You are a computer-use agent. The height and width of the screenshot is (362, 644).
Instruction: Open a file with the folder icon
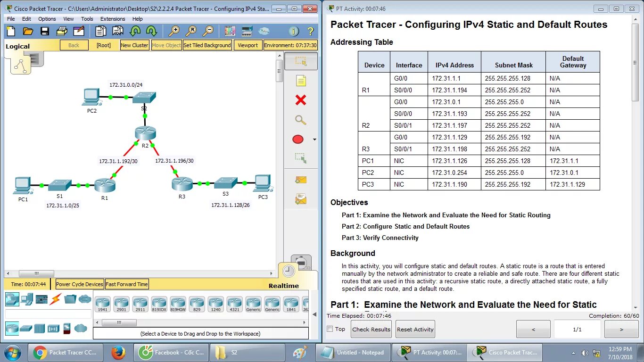click(28, 32)
